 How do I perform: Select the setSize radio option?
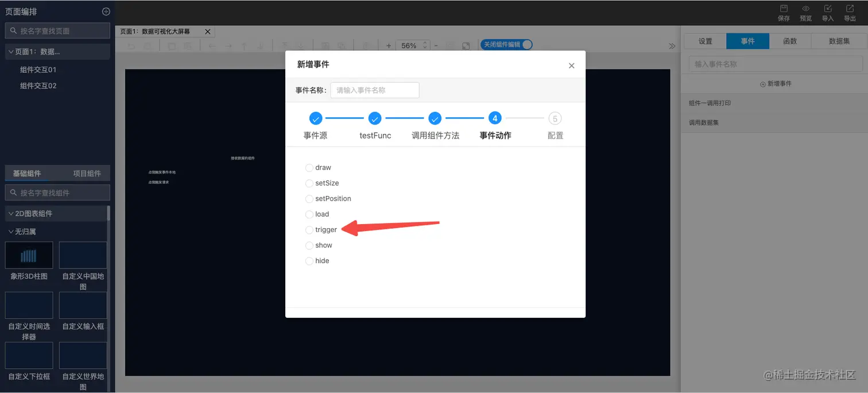309,183
